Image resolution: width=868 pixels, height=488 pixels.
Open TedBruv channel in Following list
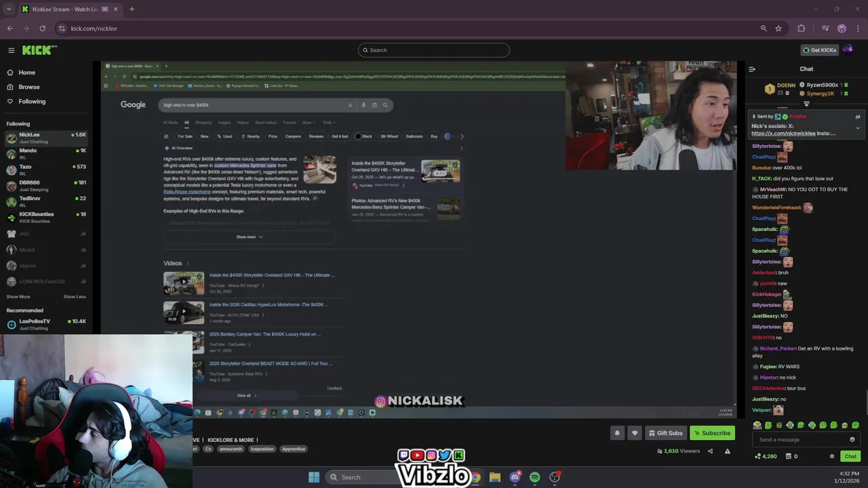click(46, 201)
